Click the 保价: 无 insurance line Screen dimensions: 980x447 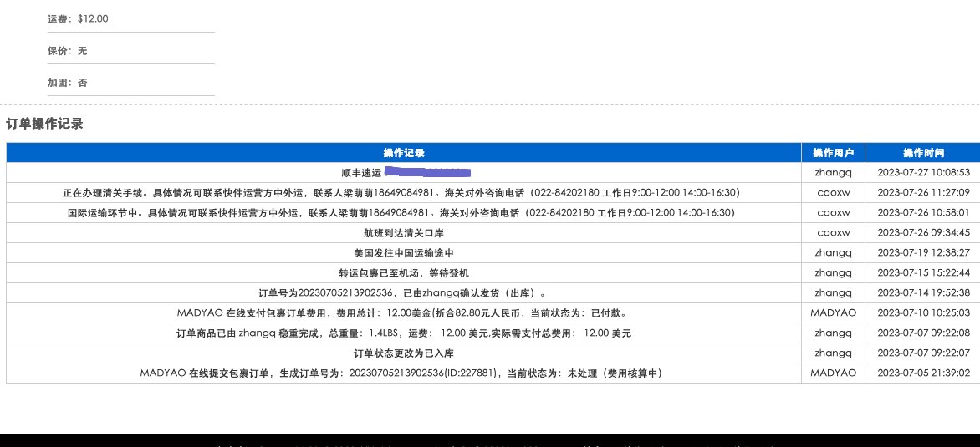[x=68, y=51]
